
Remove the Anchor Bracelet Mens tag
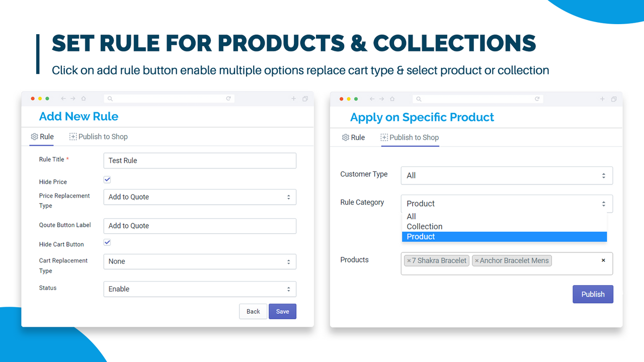coord(477,260)
